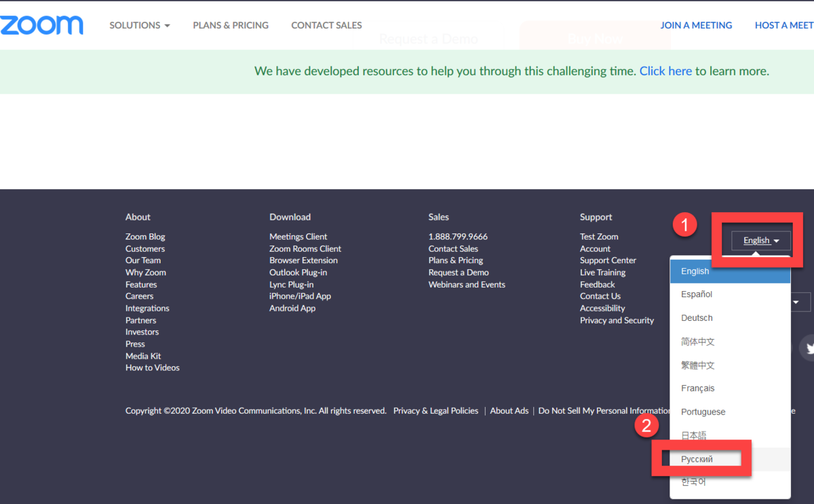Choose Русский from the language list
This screenshot has width=814, height=504.
[731, 459]
